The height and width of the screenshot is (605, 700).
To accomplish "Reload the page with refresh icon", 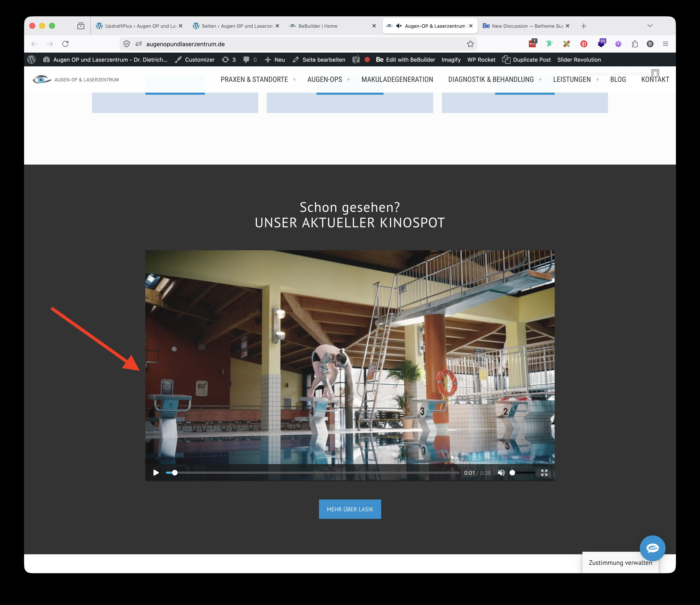I will (x=66, y=44).
